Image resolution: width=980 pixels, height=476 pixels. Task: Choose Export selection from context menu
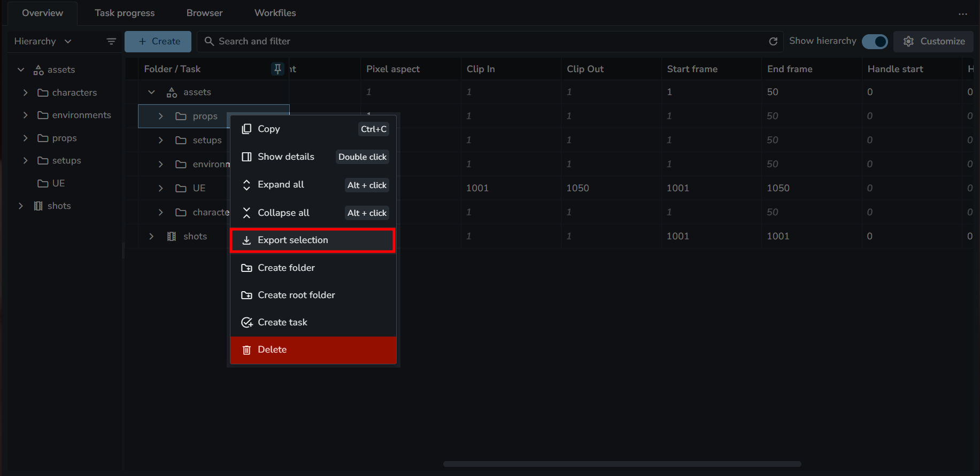[313, 240]
